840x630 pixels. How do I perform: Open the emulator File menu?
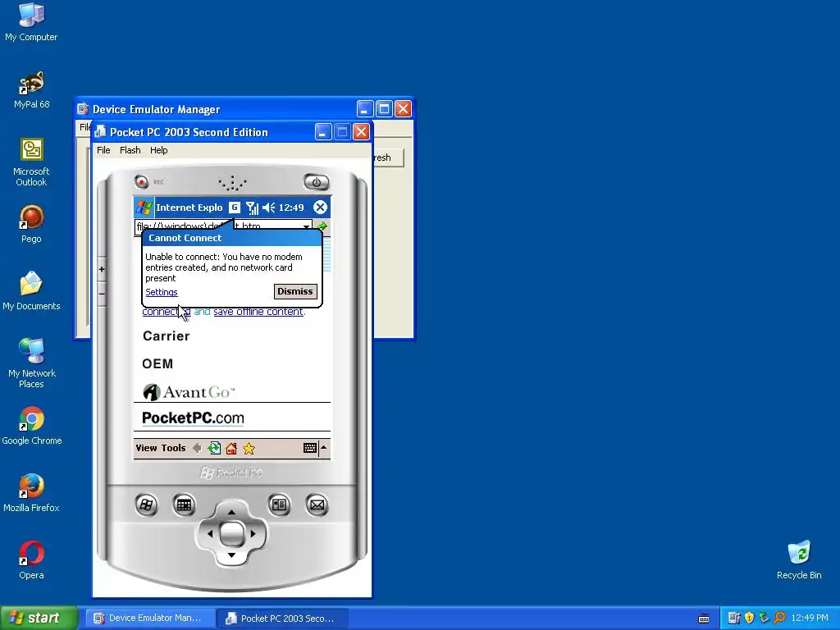103,150
